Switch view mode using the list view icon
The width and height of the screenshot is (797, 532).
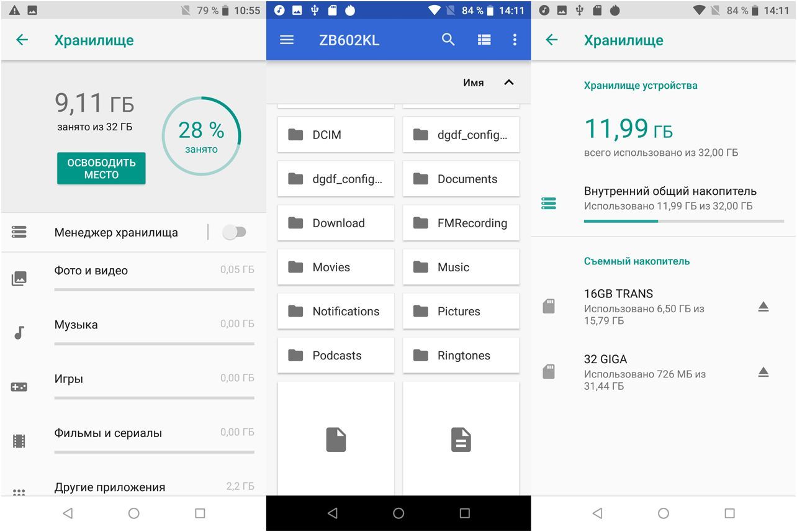click(484, 40)
